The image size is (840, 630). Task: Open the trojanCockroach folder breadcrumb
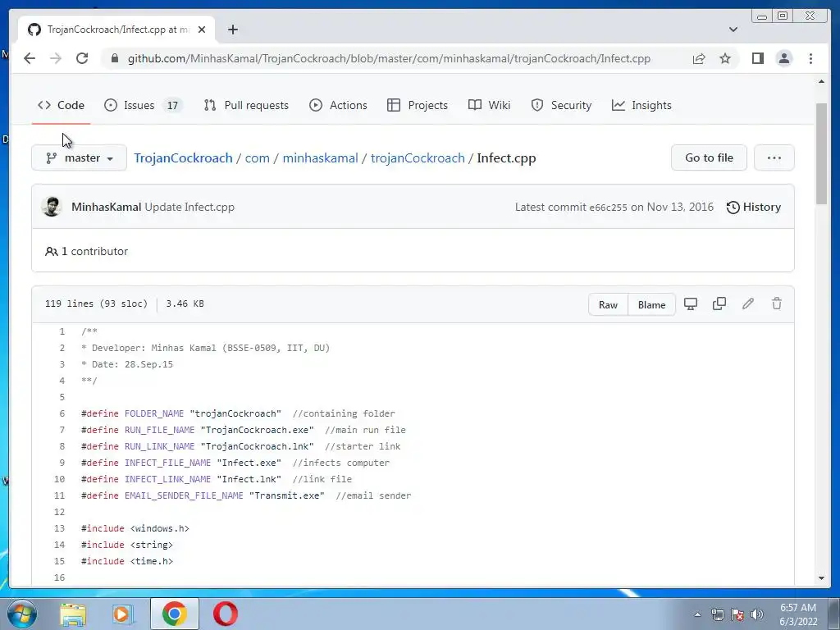point(418,158)
